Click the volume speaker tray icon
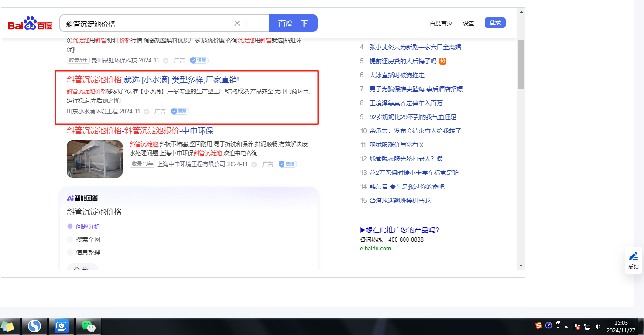Image resolution: width=644 pixels, height=335 pixels. click(597, 326)
